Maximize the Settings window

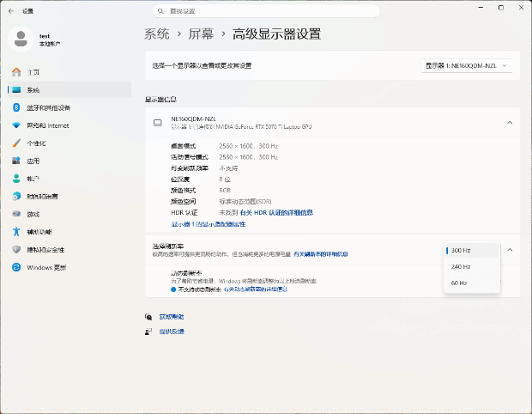[x=501, y=8]
